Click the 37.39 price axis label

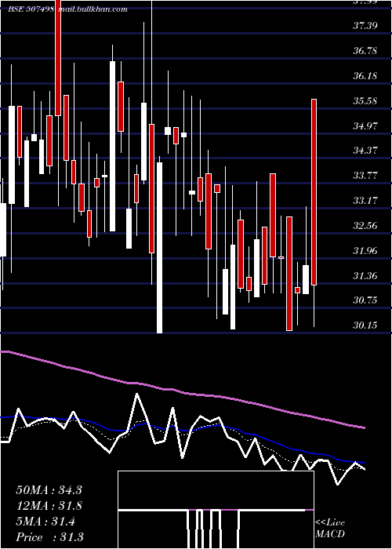(365, 26)
